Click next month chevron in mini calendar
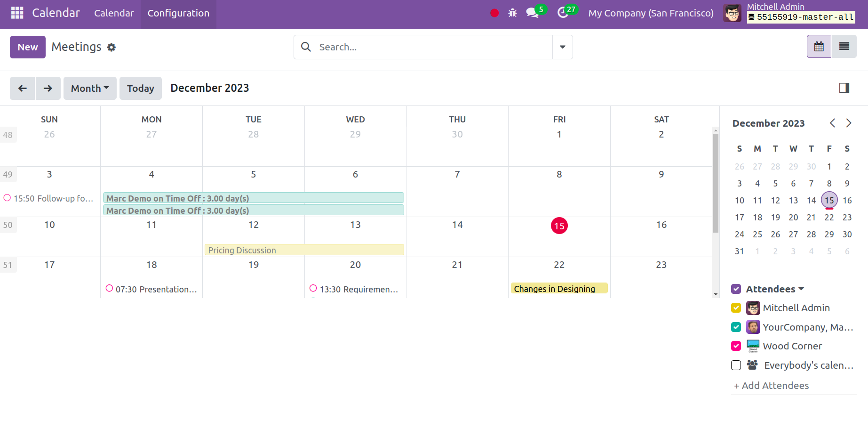Image resolution: width=868 pixels, height=429 pixels. (849, 123)
